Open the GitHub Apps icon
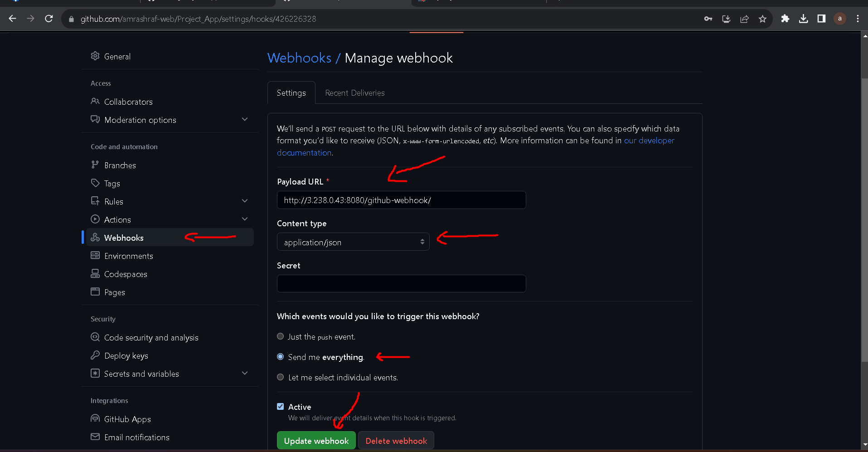The width and height of the screenshot is (868, 452). pos(95,419)
